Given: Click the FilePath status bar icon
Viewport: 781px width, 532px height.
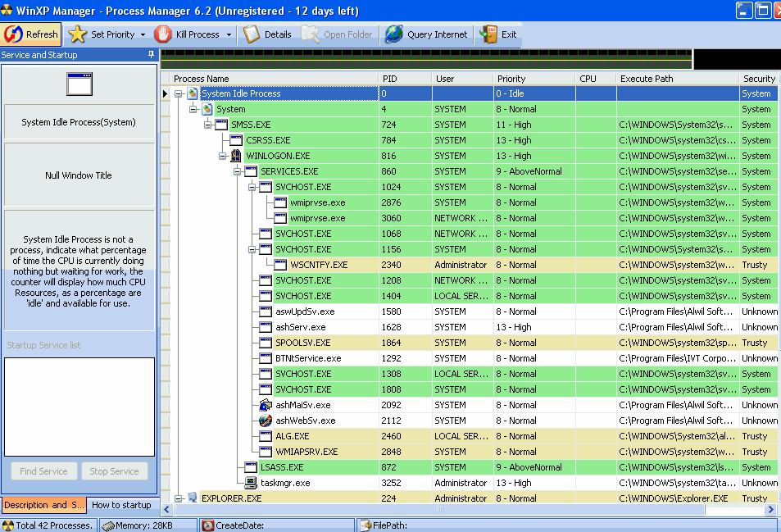Looking at the screenshot, I should click(366, 525).
